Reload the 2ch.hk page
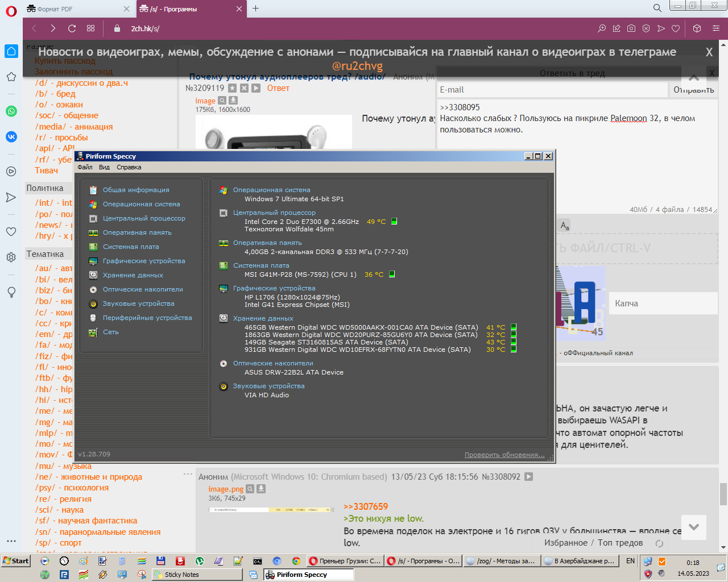The image size is (728, 582). (72, 28)
